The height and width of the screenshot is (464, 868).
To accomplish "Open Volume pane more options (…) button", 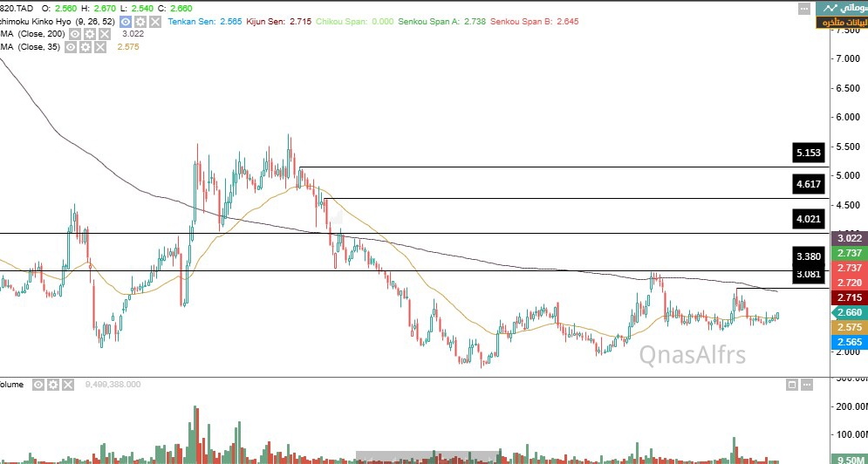I will (807, 385).
